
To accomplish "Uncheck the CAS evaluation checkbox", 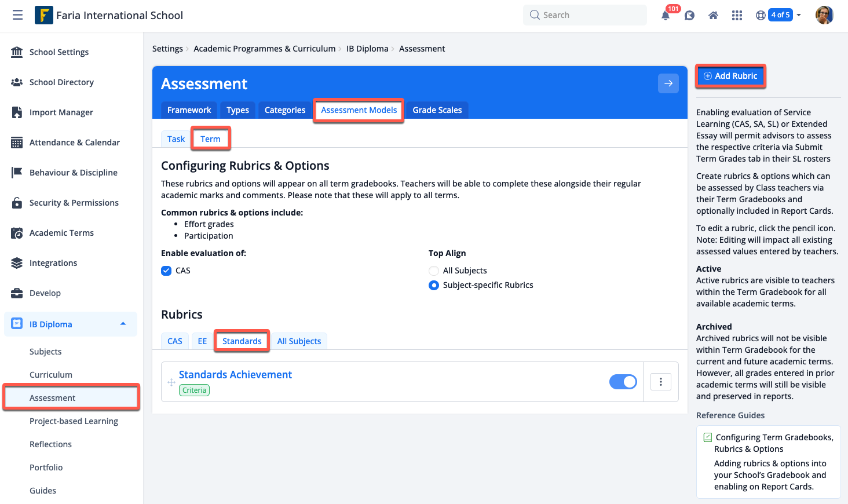I will pyautogui.click(x=167, y=271).
